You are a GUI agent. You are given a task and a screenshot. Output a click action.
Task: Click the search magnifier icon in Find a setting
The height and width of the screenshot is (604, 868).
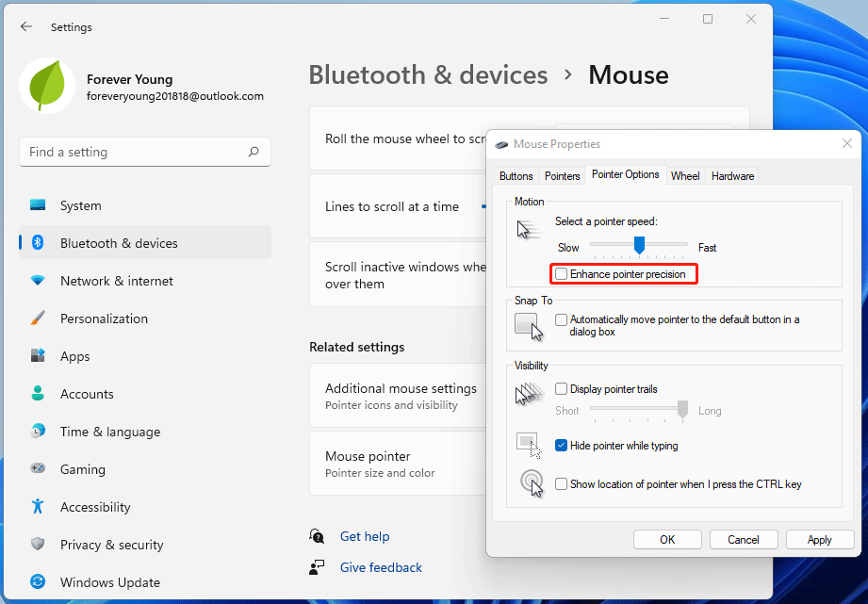click(x=254, y=152)
